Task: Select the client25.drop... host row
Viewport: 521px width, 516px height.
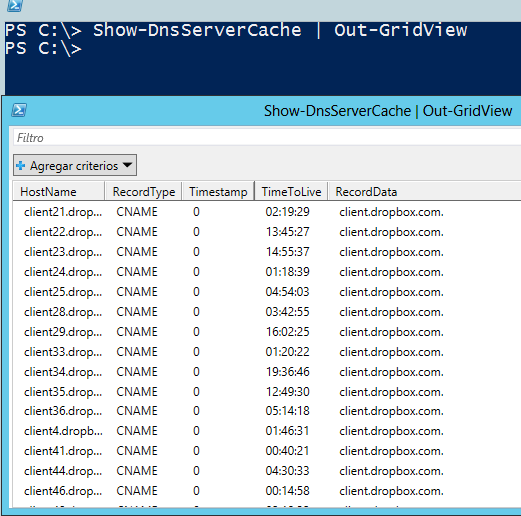Action: tap(267, 292)
